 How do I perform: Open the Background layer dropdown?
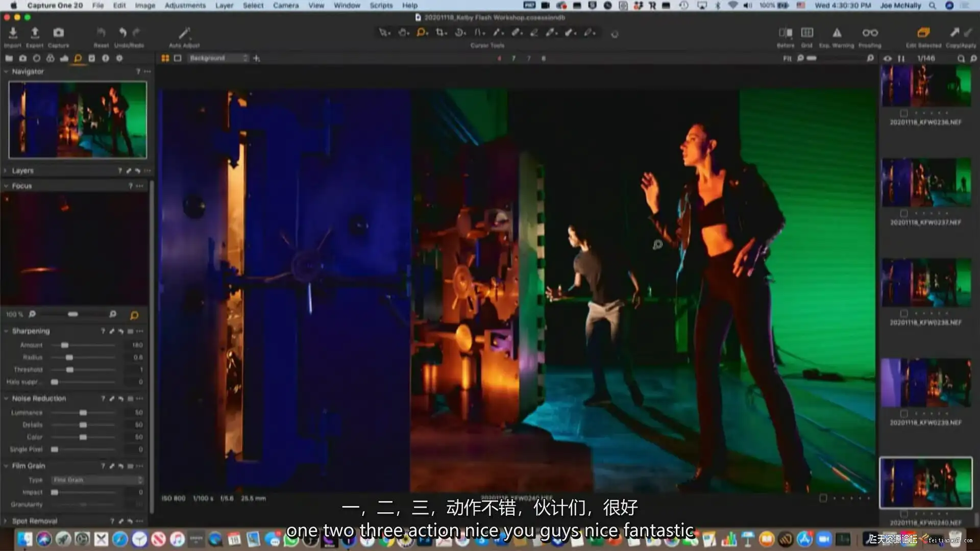(218, 58)
